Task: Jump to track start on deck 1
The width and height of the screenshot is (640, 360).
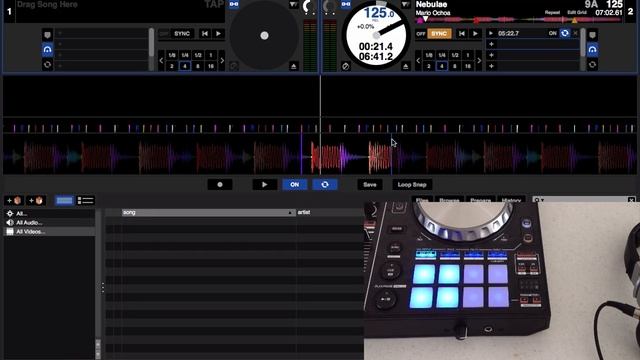Action: click(205, 33)
